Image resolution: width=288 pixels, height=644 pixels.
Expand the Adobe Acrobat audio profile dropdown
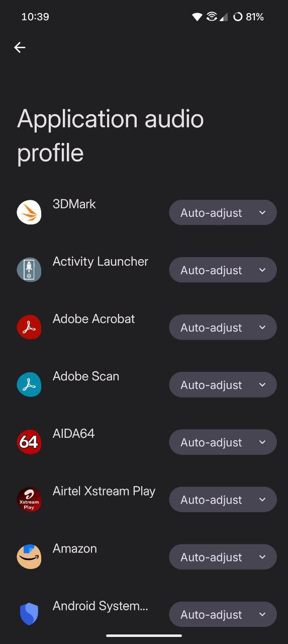(223, 328)
